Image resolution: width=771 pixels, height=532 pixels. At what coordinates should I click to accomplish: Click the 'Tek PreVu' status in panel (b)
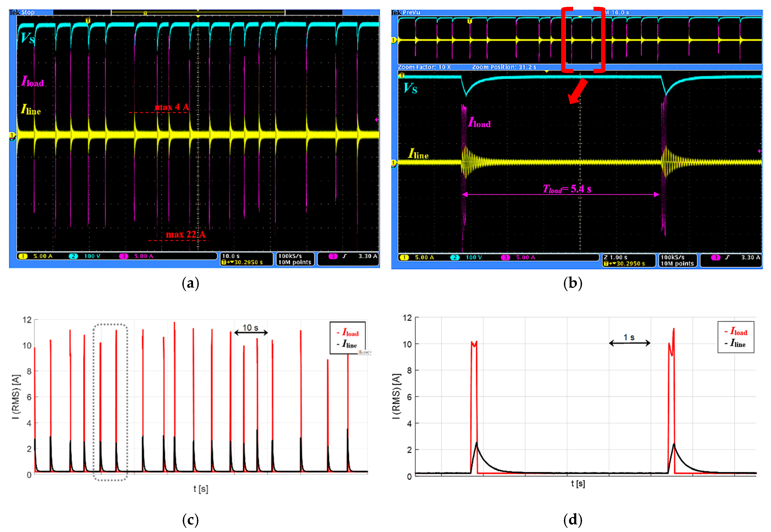pyautogui.click(x=406, y=13)
